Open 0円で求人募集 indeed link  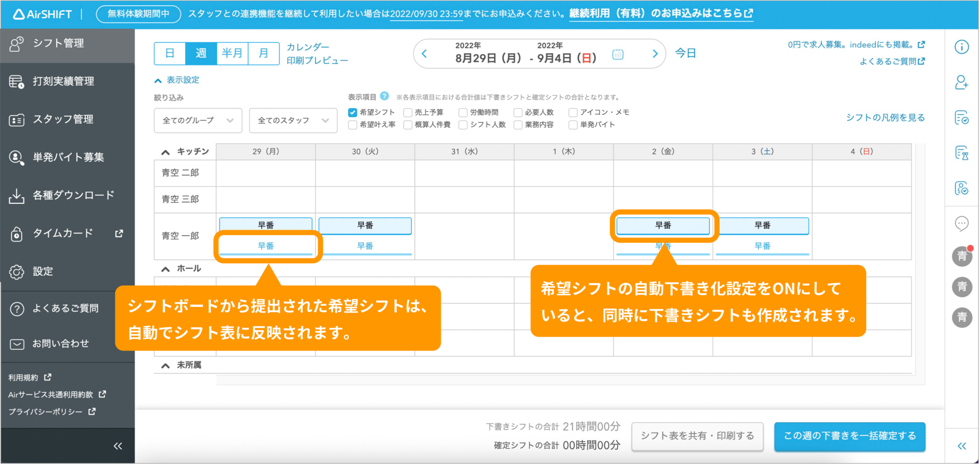(856, 45)
